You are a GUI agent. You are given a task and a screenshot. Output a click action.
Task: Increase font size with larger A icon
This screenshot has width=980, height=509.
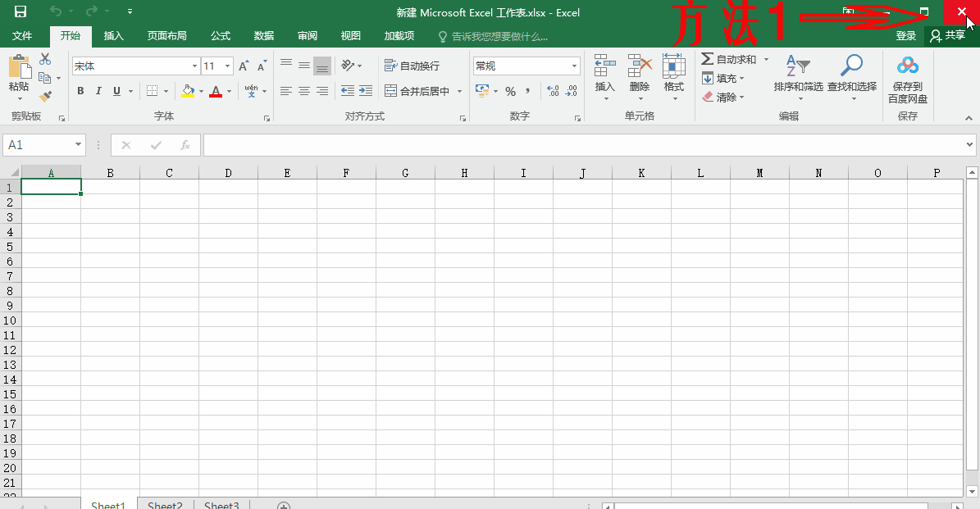244,66
